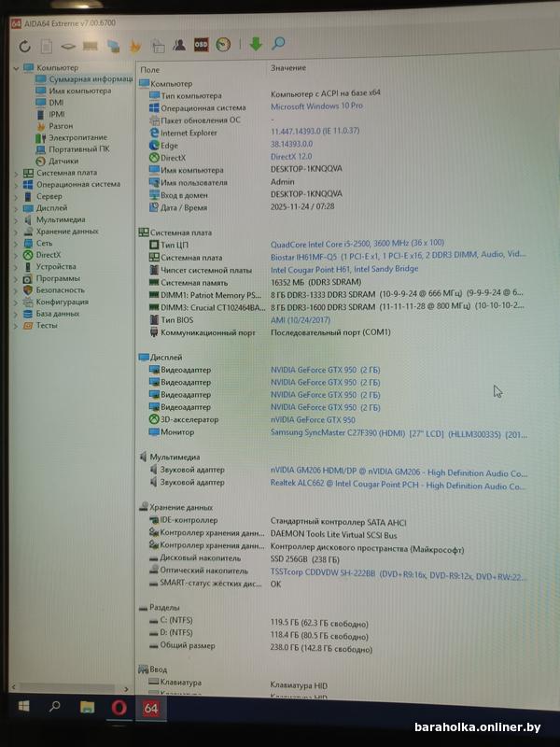Image resolution: width=560 pixels, height=747 pixels.
Task: Open the flame stability test icon
Action: [135, 46]
